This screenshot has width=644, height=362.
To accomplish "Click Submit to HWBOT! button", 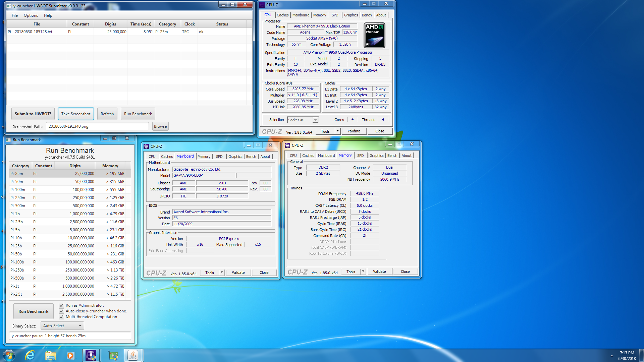I will tap(33, 114).
